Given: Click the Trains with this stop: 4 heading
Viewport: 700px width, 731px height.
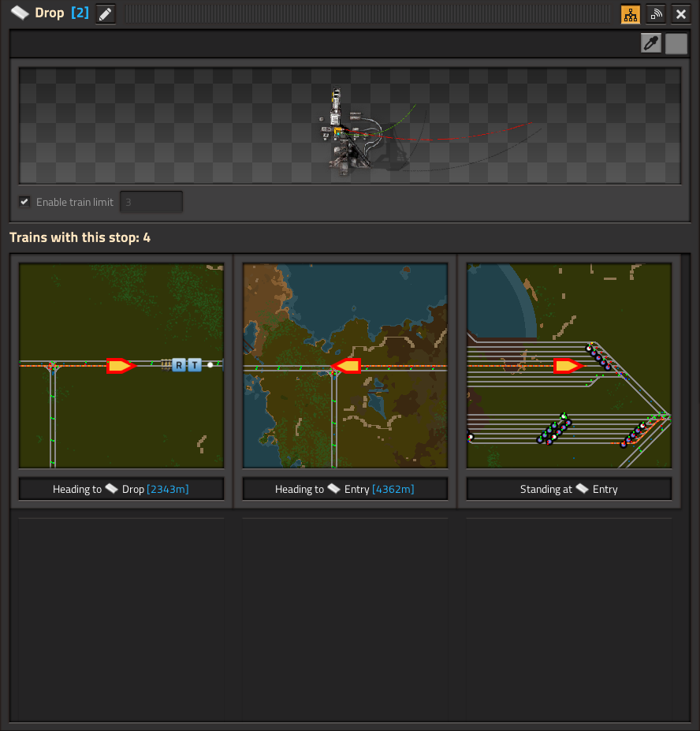Looking at the screenshot, I should [x=80, y=238].
